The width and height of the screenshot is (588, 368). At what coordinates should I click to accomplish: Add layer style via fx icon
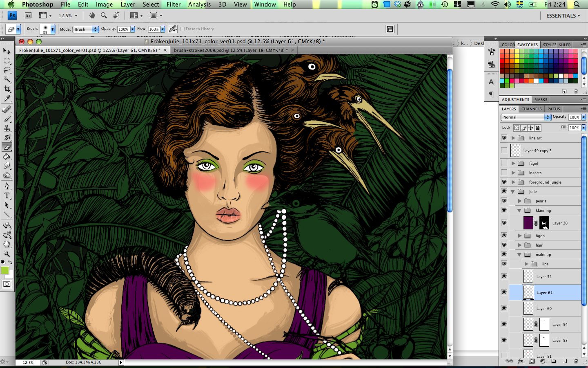(521, 361)
